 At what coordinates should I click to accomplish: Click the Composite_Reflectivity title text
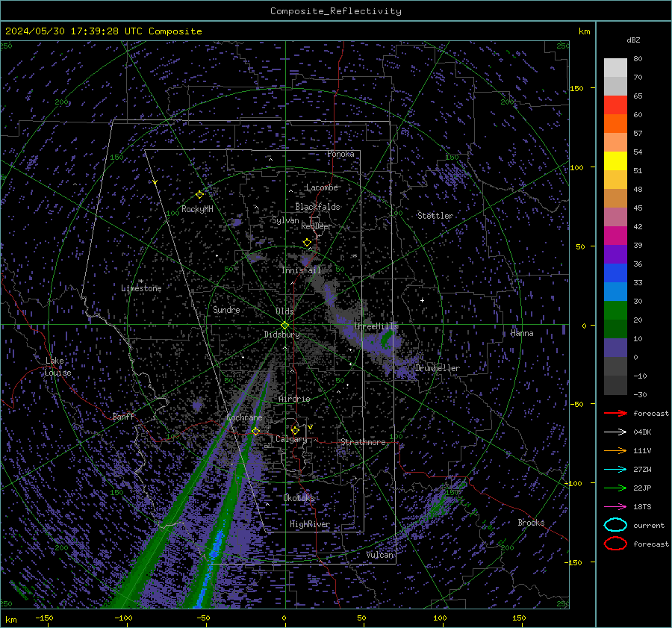pos(336,11)
